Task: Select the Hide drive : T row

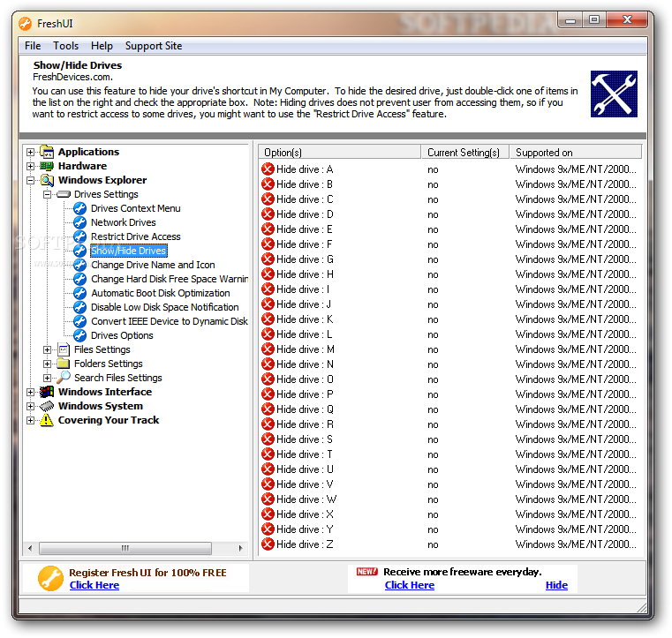Action: 450,454
